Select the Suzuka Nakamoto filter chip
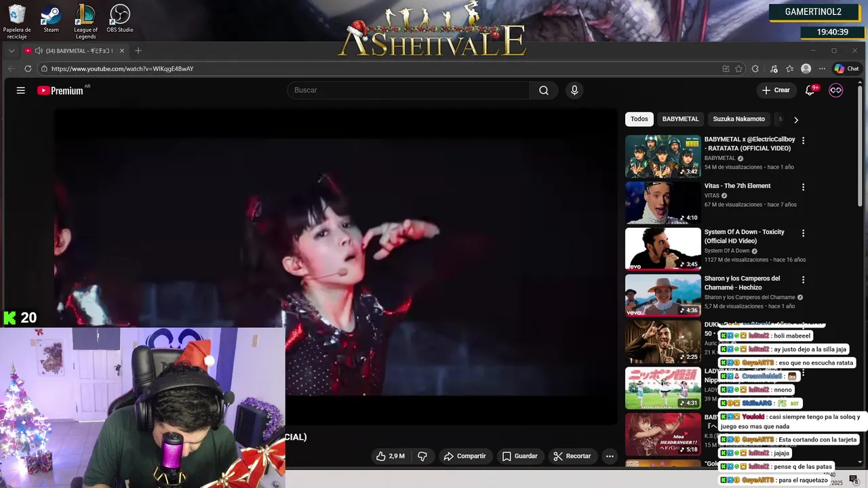Viewport: 868px width, 488px height. click(x=738, y=119)
